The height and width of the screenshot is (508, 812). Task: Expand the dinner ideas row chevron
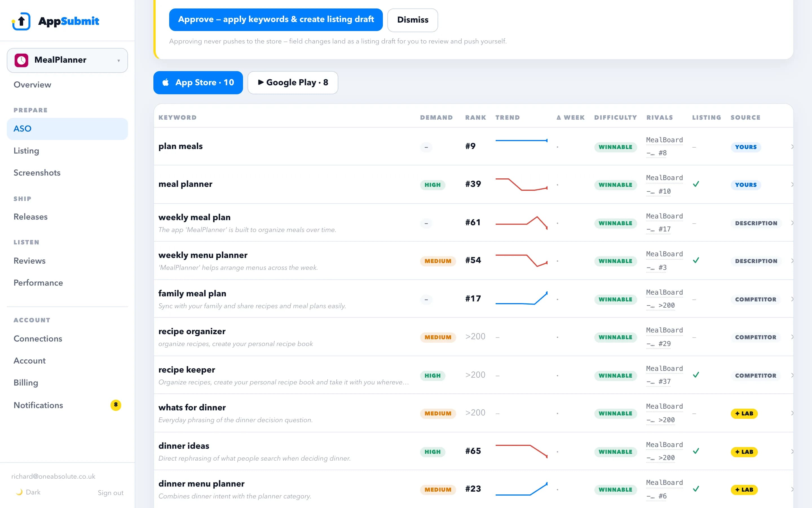click(792, 451)
